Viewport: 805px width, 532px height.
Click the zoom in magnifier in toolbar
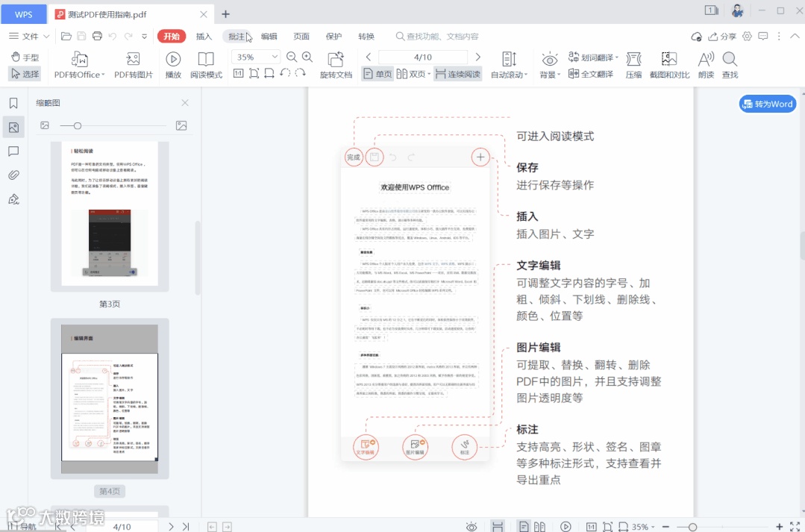(307, 57)
